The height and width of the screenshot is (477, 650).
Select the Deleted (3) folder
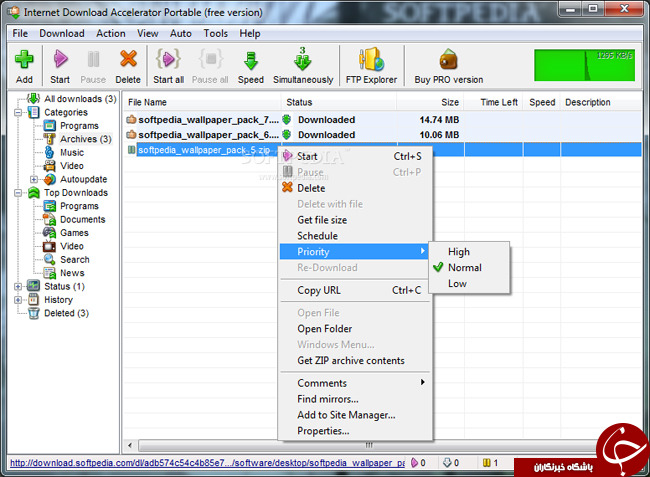pyautogui.click(x=66, y=313)
